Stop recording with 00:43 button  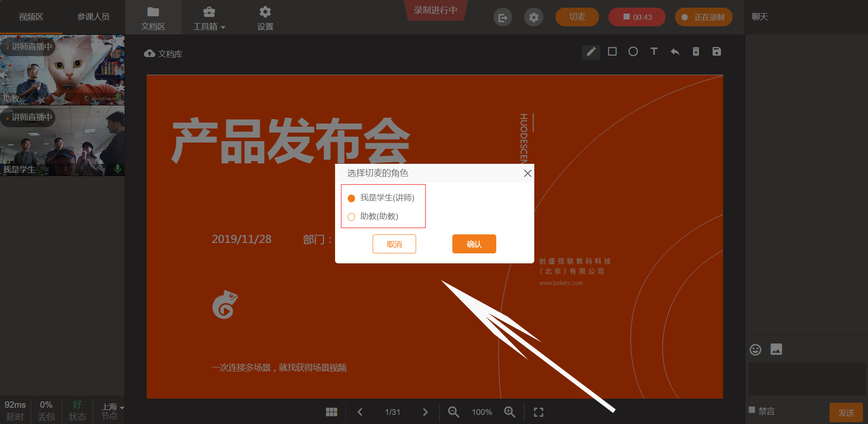click(x=637, y=17)
